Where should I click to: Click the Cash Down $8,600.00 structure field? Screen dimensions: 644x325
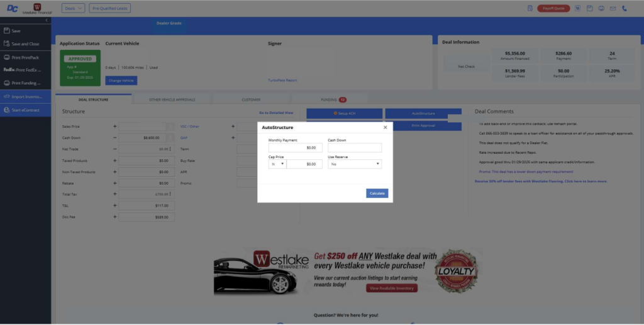(143, 138)
